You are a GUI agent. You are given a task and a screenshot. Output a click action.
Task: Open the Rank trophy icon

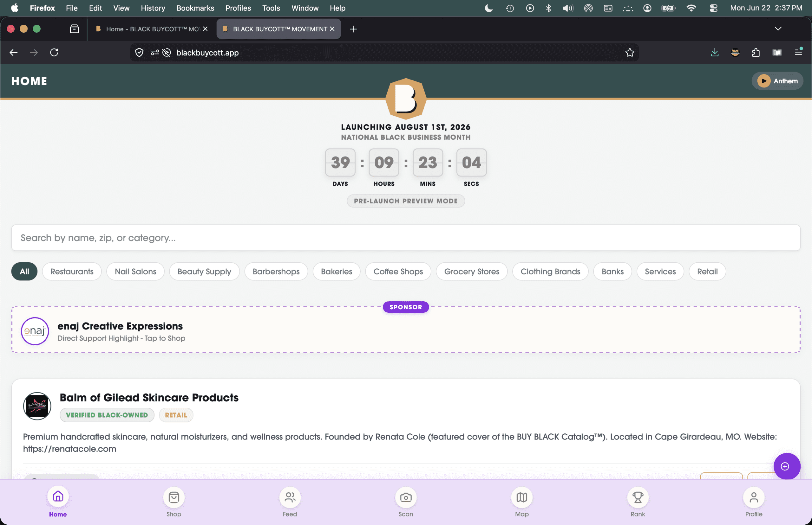tap(638, 498)
